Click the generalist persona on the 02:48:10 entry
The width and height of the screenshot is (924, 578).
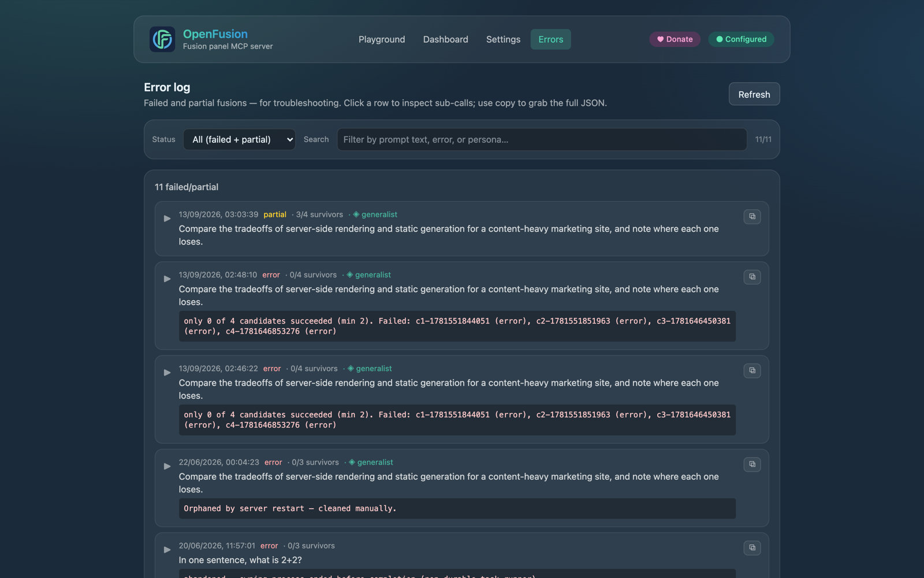(x=368, y=275)
